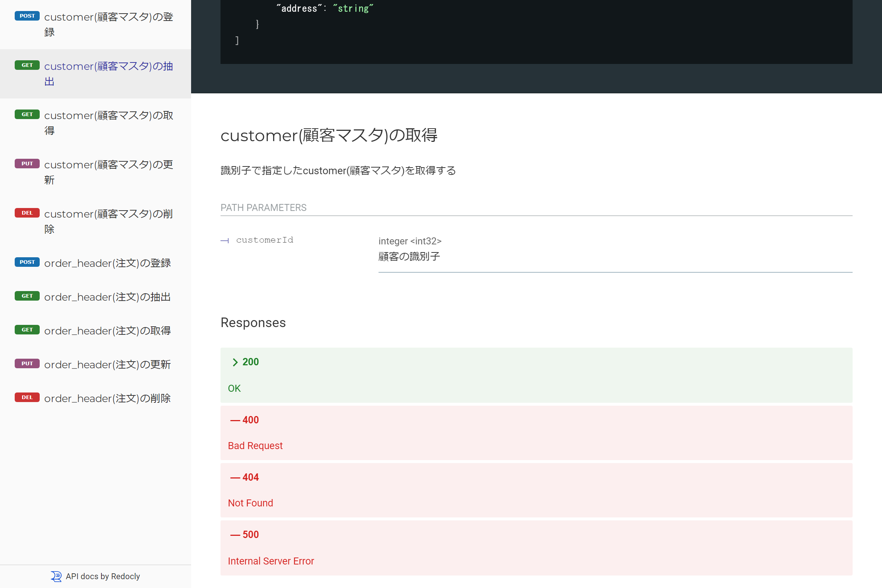Image resolution: width=882 pixels, height=588 pixels.
Task: Click the customerId path parameter name
Action: (264, 240)
